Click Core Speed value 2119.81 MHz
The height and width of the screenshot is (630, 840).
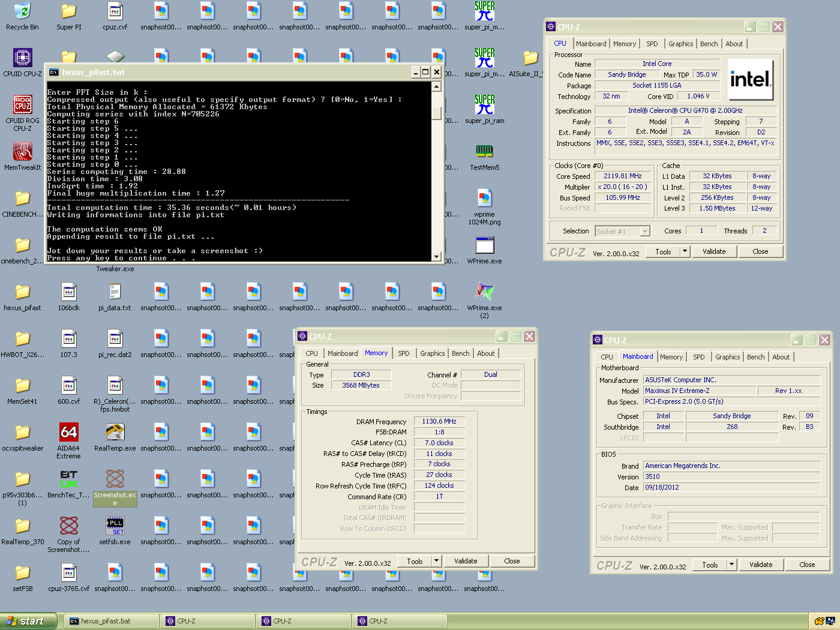tap(623, 176)
